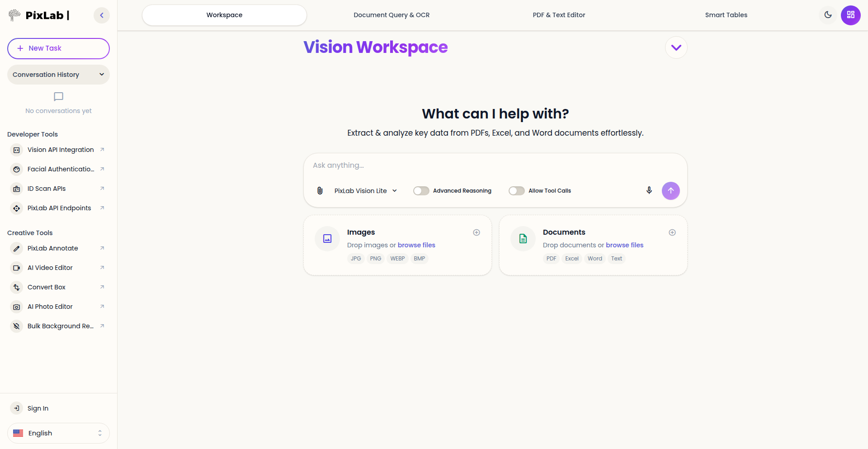Click the New Task button

58,48
